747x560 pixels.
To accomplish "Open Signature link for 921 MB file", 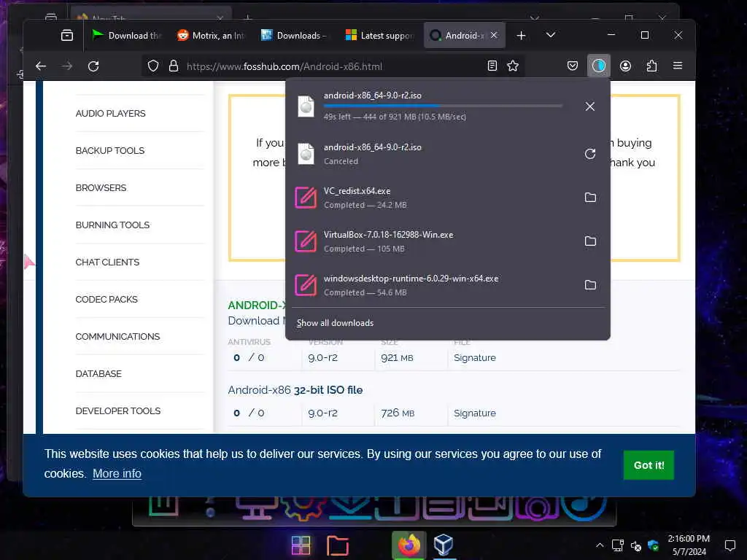I will coord(475,357).
